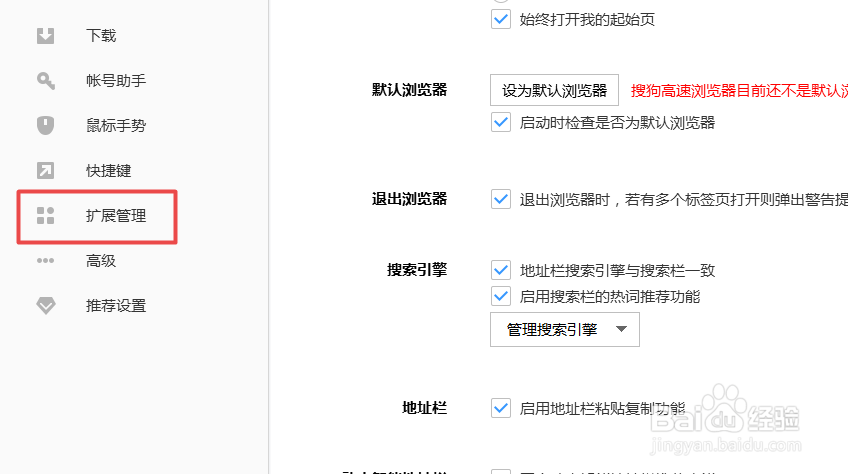Go to 鼠标手势 settings
Image resolution: width=848 pixels, height=474 pixels.
pos(116,126)
